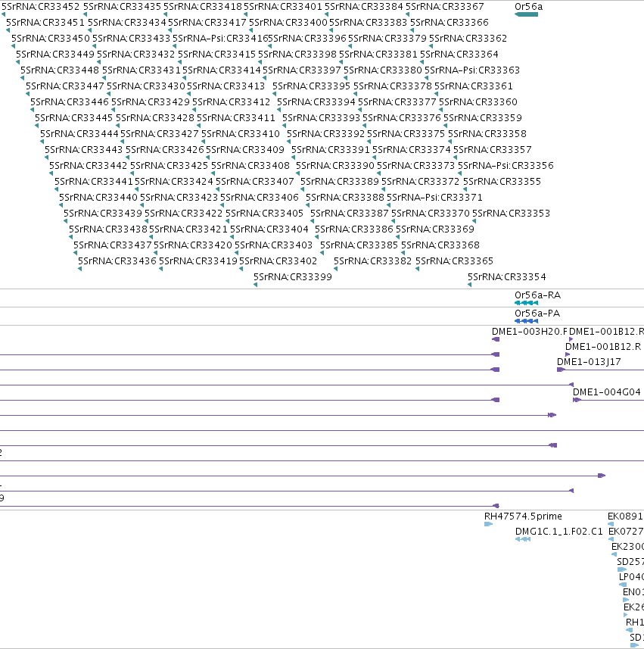Click the 5SrRNA:CR33413 label
The height and width of the screenshot is (649, 644).
[x=226, y=86]
